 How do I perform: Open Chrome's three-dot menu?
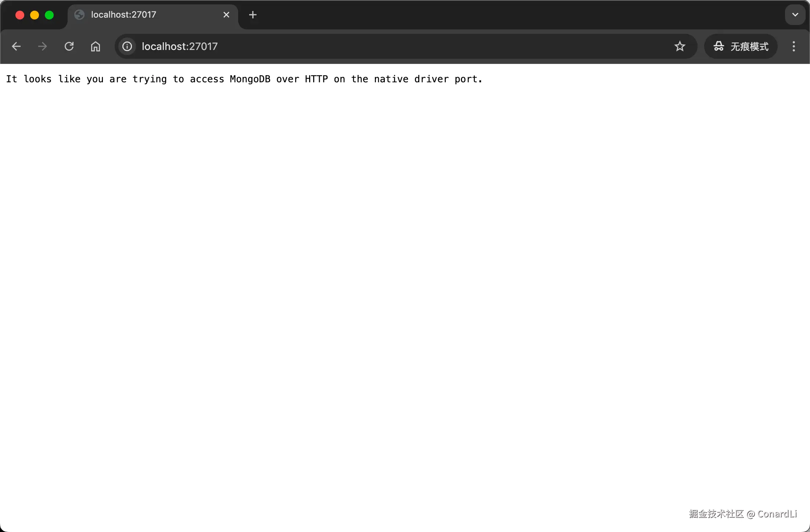click(794, 46)
